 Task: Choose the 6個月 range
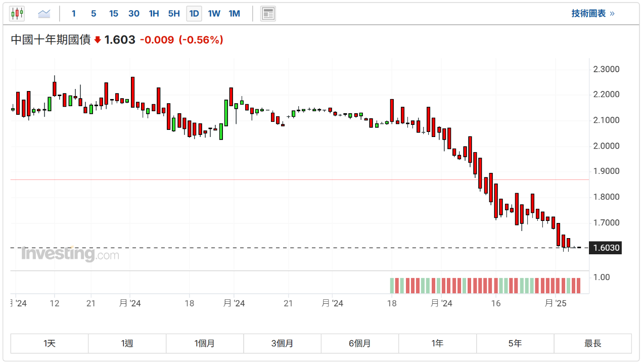click(x=360, y=344)
